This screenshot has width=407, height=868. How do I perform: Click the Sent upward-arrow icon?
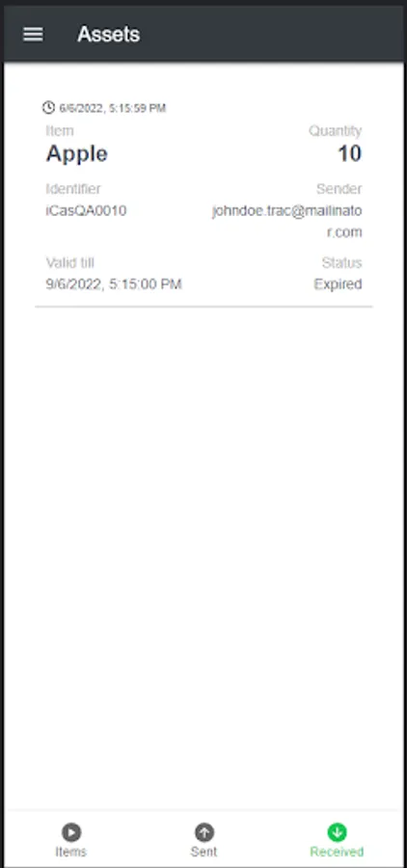click(203, 832)
